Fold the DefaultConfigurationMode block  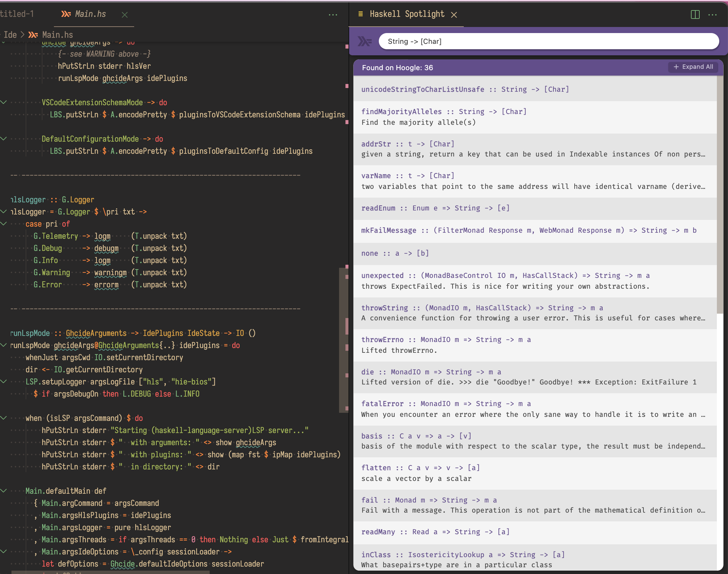[x=3, y=139]
